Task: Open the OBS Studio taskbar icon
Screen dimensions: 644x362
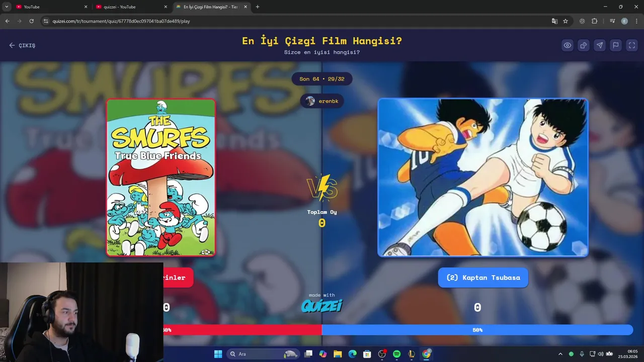Action: tap(382, 354)
